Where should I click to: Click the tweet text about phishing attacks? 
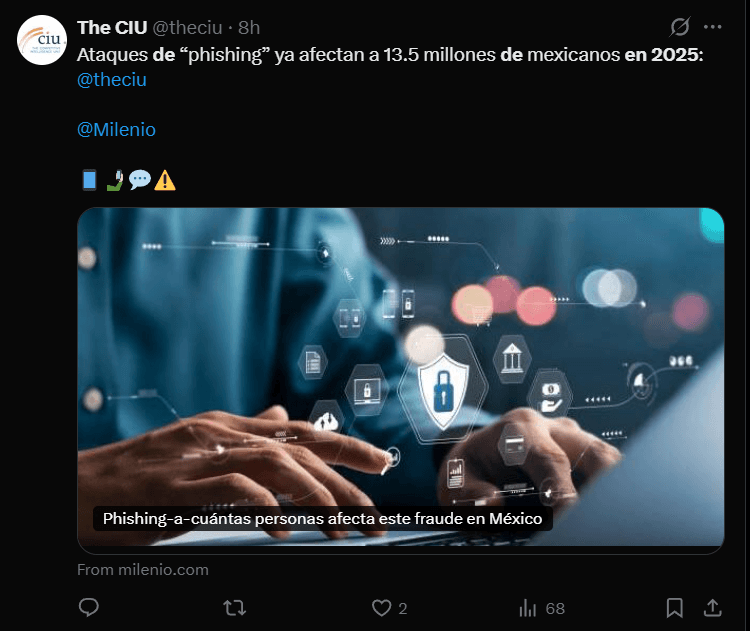[390, 55]
